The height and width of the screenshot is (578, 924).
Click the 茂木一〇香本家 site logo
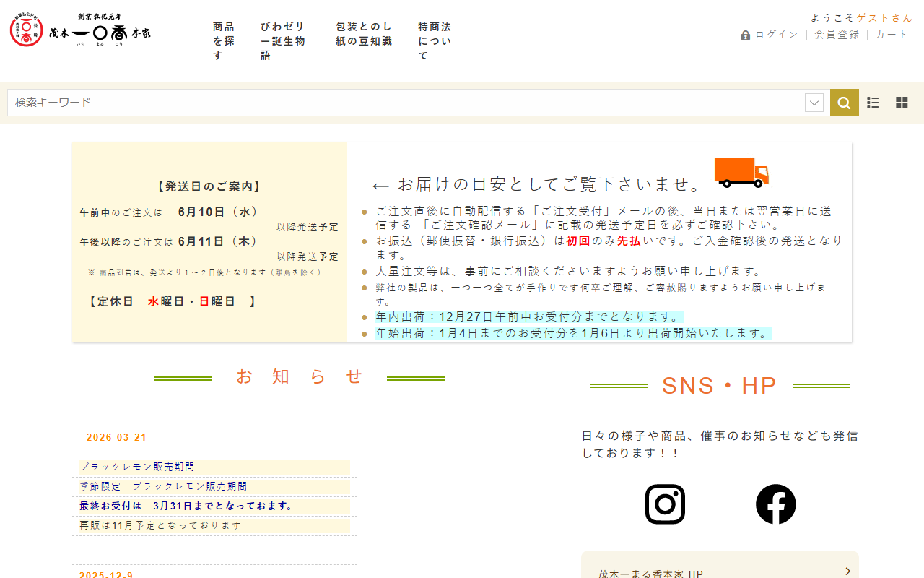tap(80, 30)
